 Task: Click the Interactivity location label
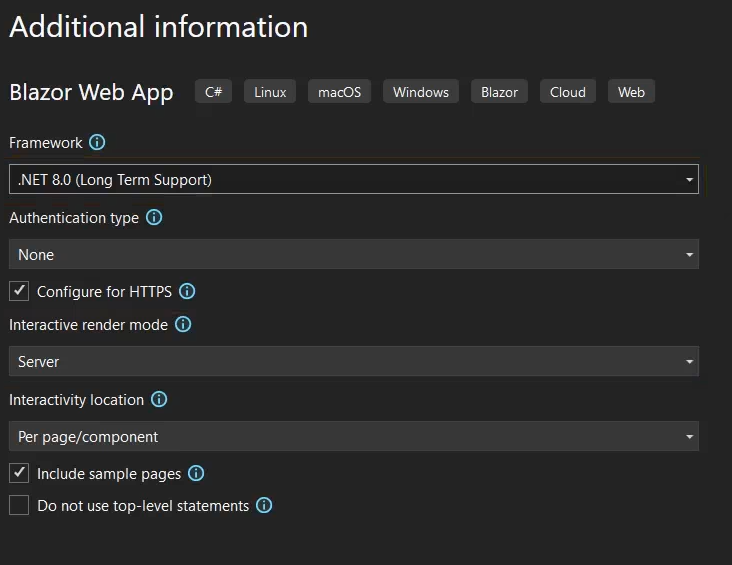(x=77, y=400)
